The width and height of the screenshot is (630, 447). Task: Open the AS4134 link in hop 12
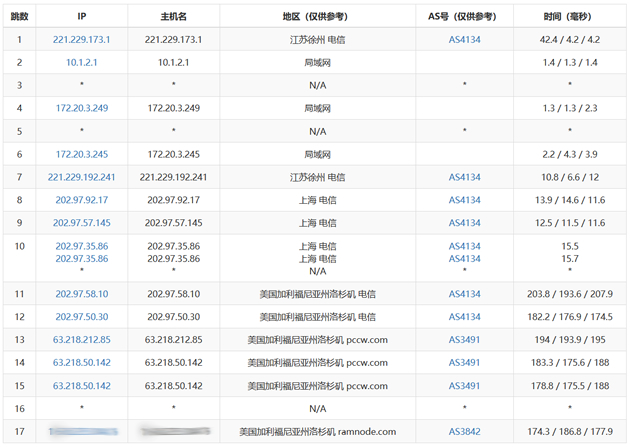464,317
